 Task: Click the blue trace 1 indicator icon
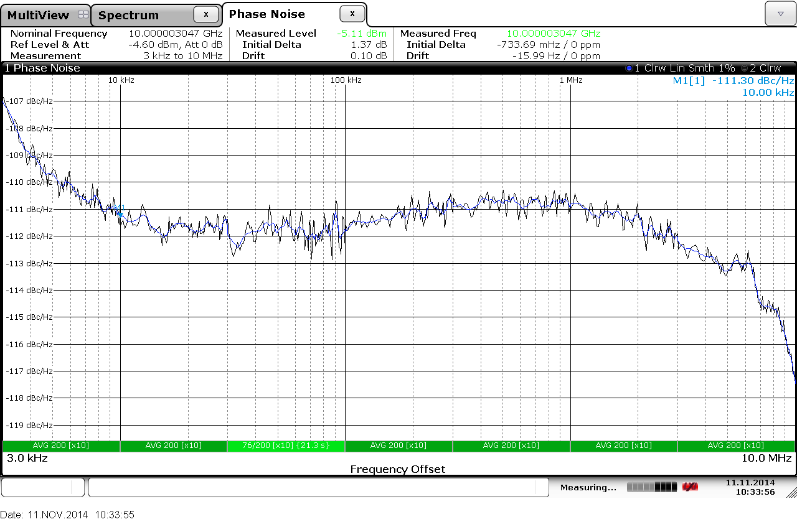(x=628, y=68)
